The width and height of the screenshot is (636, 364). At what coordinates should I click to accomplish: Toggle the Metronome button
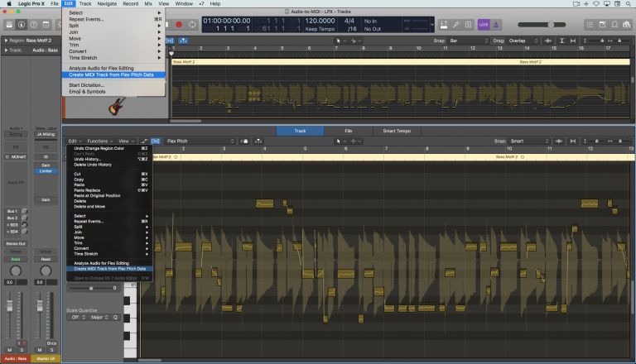point(496,25)
